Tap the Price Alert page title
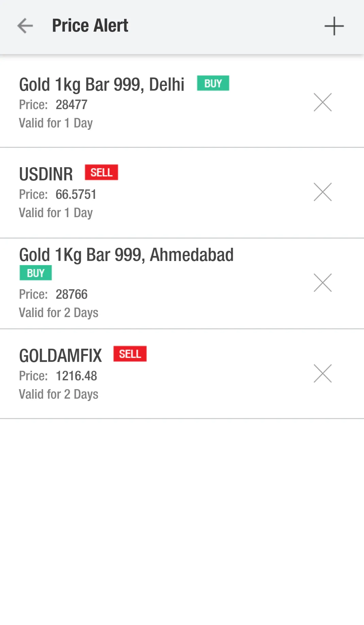This screenshot has width=364, height=625. (x=90, y=26)
